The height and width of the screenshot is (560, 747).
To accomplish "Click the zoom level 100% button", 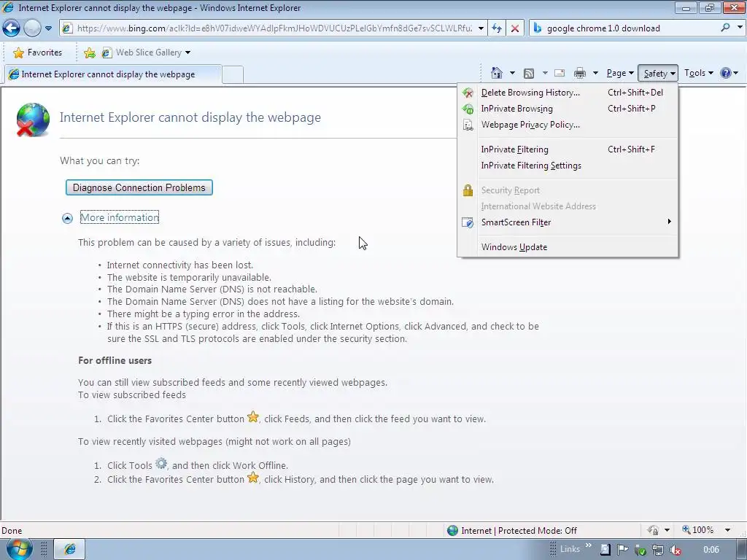I will pos(698,530).
